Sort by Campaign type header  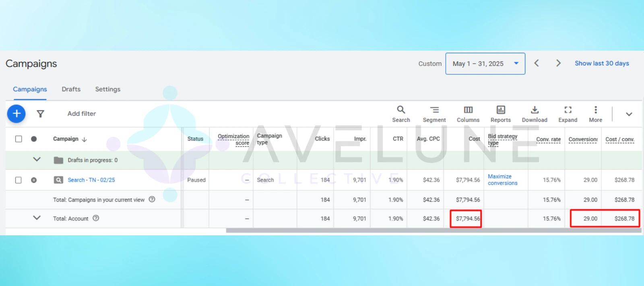coord(269,139)
